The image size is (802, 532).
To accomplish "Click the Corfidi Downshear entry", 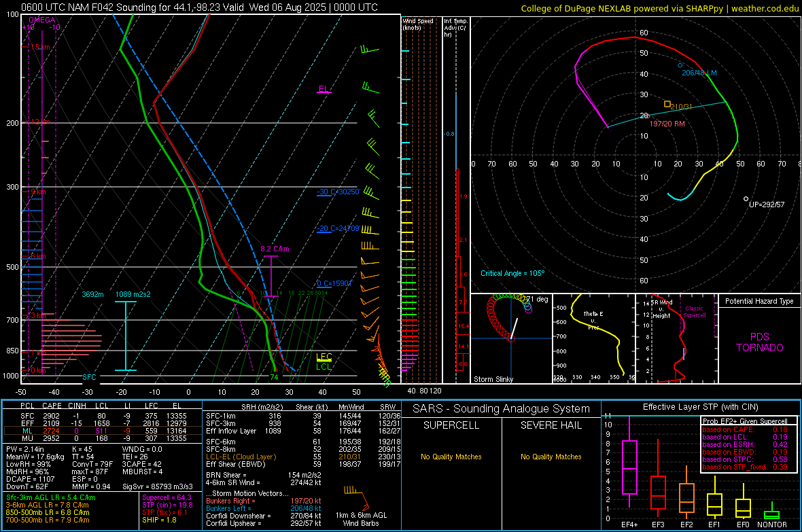I will coord(264,516).
